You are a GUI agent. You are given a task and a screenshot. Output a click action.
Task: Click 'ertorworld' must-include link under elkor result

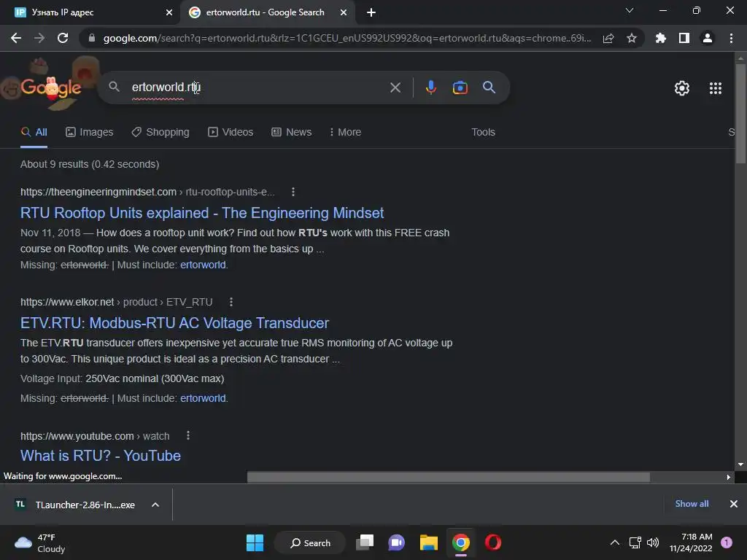[x=203, y=398]
